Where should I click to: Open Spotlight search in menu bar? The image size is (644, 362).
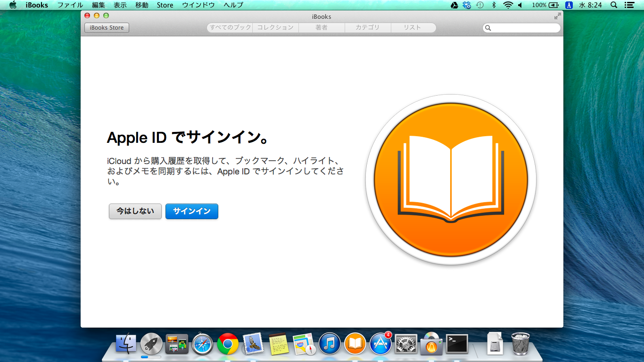(614, 5)
